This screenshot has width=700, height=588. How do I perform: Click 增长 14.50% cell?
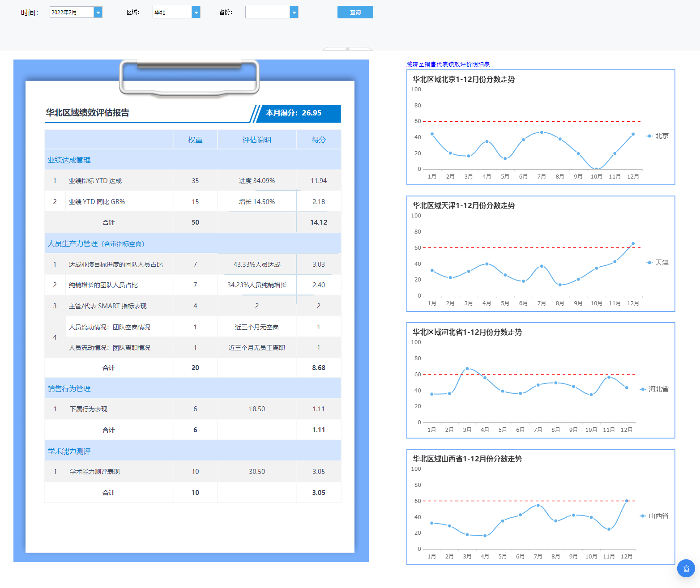coord(257,202)
